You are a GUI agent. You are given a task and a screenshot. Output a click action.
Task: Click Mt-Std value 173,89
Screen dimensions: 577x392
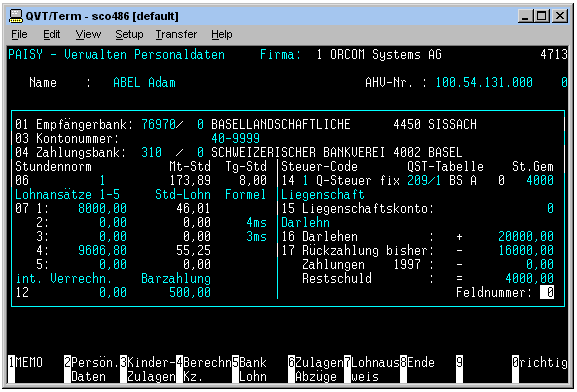pos(190,180)
